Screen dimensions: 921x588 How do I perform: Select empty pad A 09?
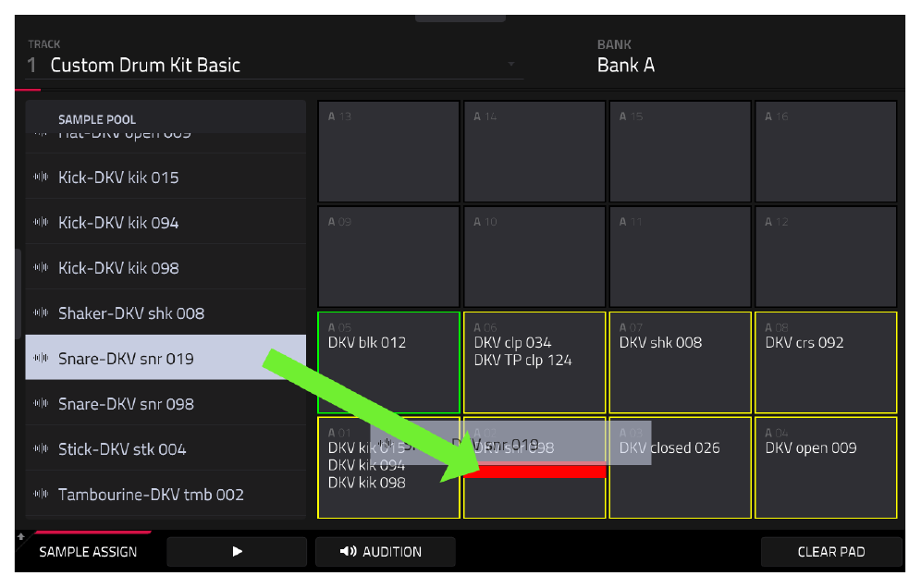[388, 257]
